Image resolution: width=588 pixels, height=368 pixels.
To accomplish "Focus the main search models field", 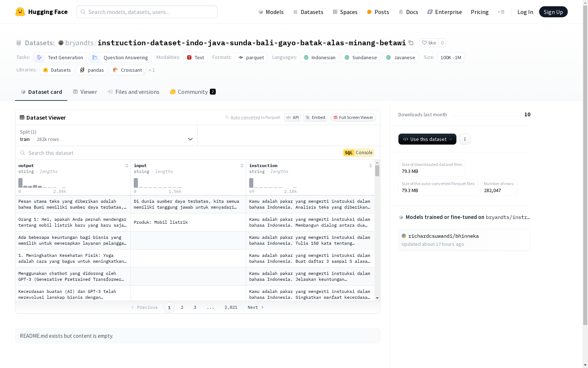I will click(147, 12).
